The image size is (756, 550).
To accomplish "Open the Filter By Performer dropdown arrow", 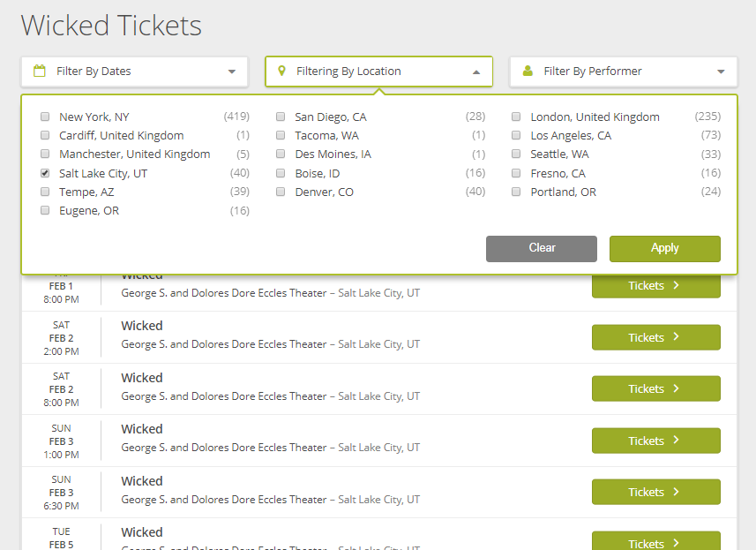I will [x=721, y=72].
